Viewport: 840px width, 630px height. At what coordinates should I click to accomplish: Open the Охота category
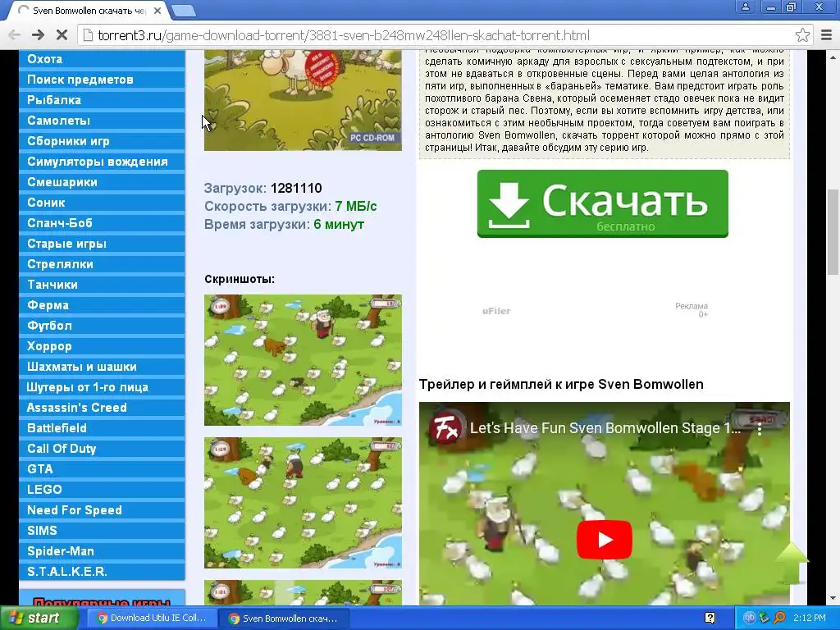(x=102, y=59)
